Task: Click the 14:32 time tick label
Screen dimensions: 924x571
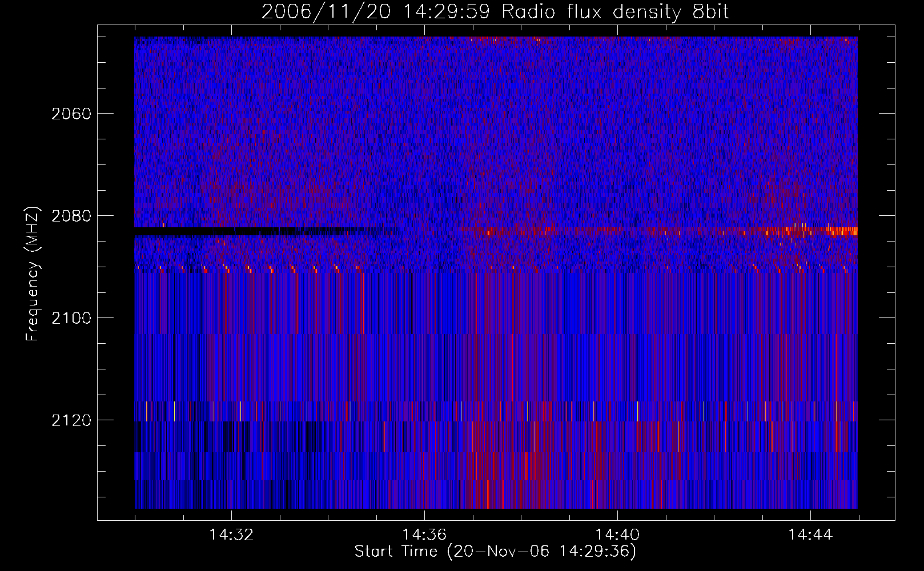Action: [231, 535]
